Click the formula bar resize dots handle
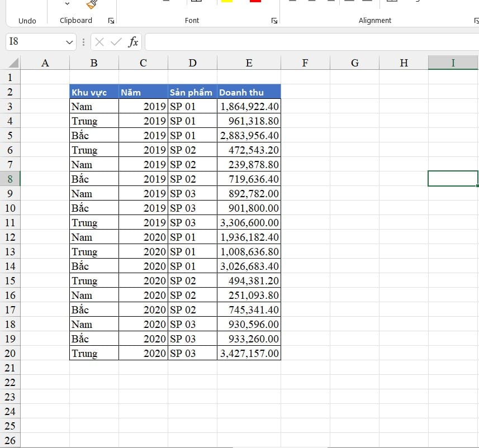This screenshot has width=479, height=448. click(83, 42)
